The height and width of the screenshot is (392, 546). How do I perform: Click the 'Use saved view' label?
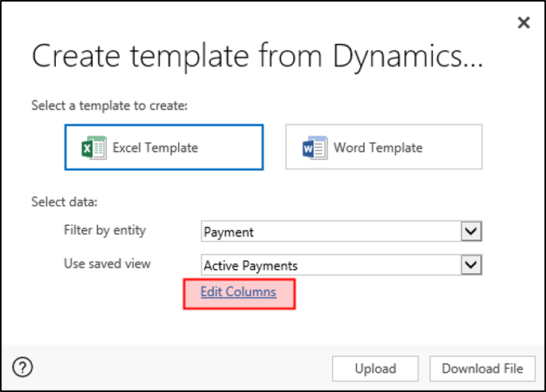click(x=106, y=263)
